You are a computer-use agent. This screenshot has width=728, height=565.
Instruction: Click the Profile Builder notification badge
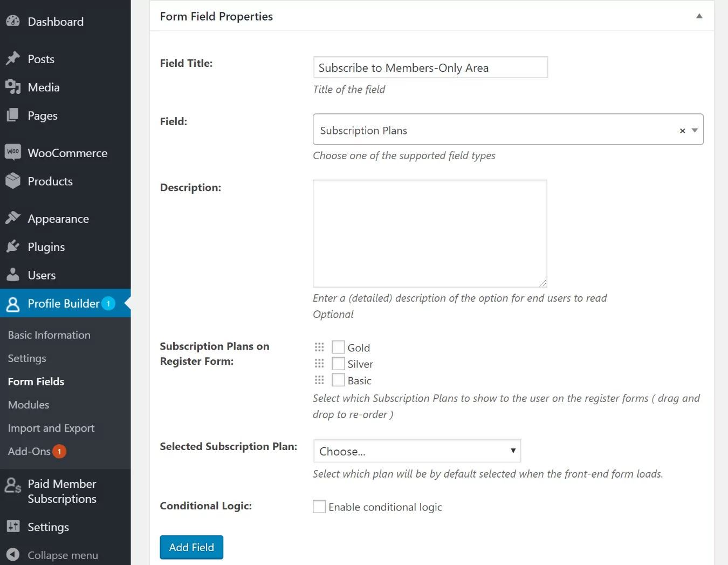(x=108, y=303)
